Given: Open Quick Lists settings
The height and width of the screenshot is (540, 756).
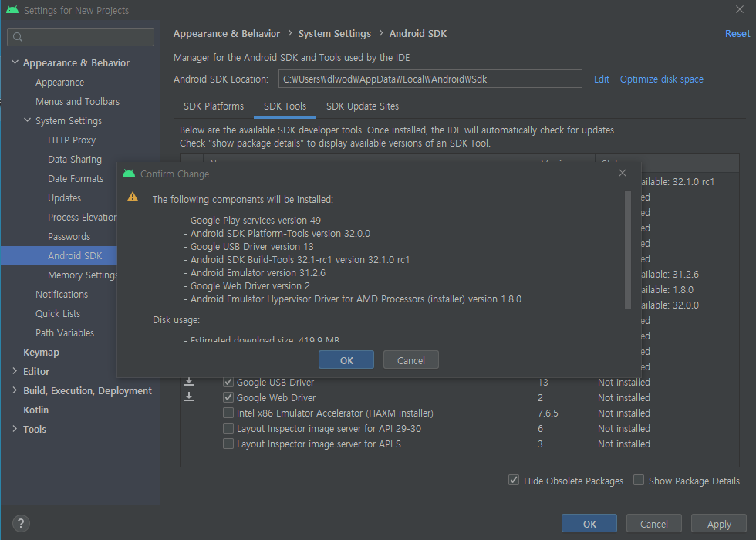Looking at the screenshot, I should 58,313.
